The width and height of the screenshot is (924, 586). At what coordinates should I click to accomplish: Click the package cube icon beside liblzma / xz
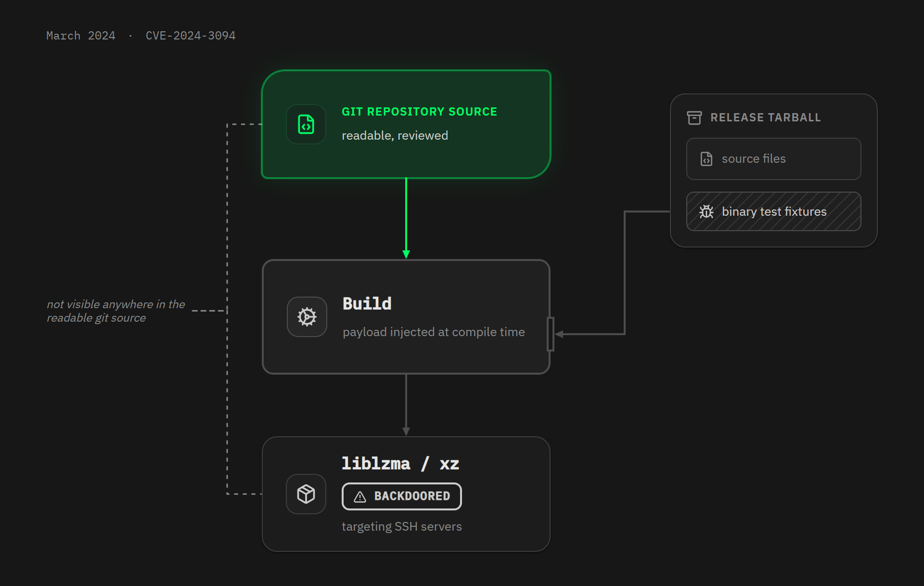(x=306, y=494)
